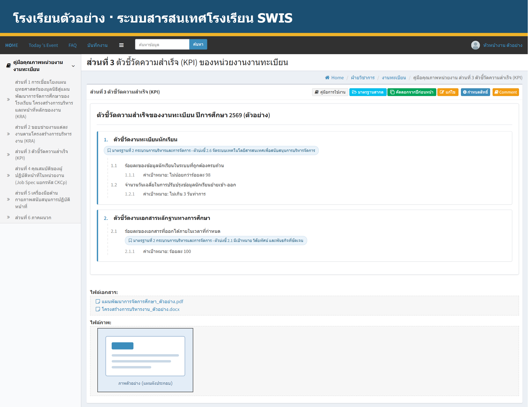Collapse the คู่มือคุณภาพหน่วยงาน sidebar menu chevron
This screenshot has width=532, height=407.
click(x=73, y=66)
